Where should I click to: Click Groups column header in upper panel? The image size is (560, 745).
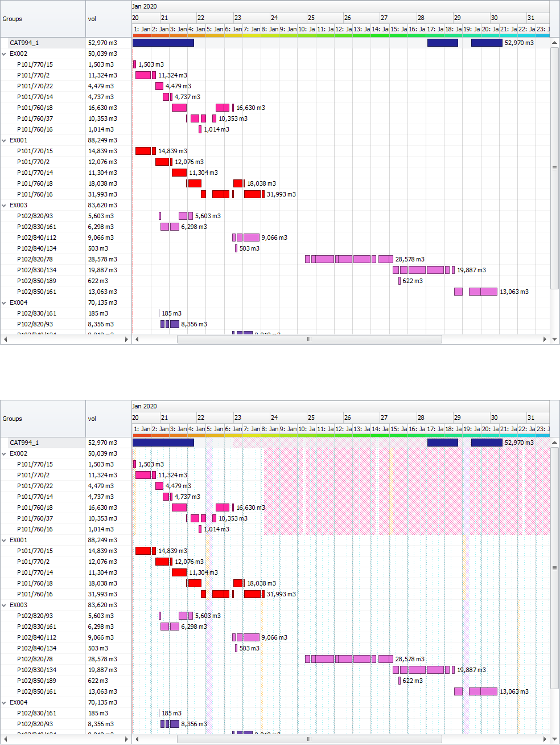tap(43, 19)
